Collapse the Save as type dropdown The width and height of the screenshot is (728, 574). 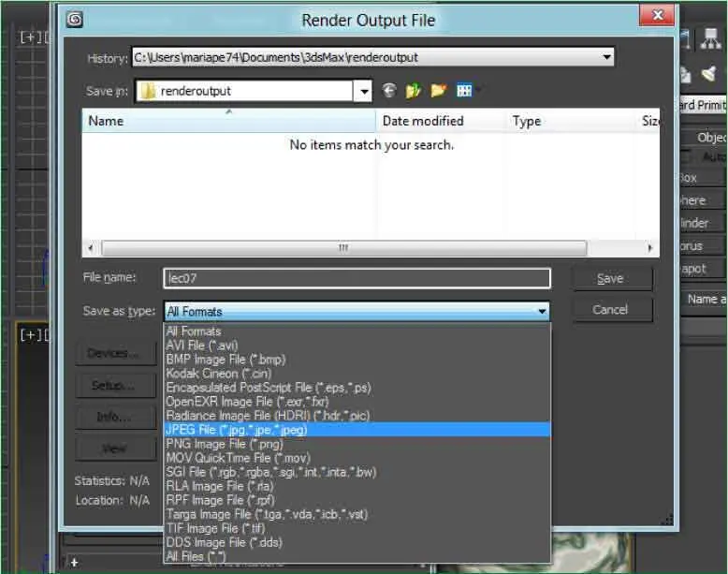click(x=541, y=311)
